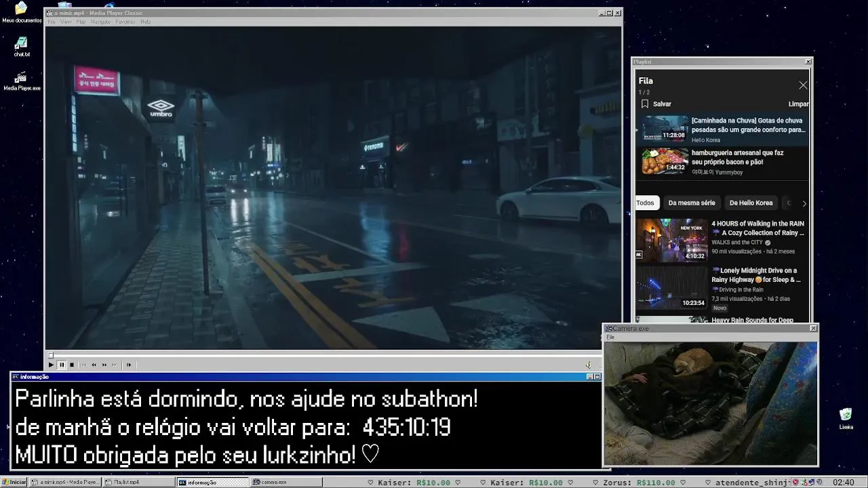868x488 pixels.
Task: Select the hamburgueria artesanal video thumbnail
Action: coord(665,161)
